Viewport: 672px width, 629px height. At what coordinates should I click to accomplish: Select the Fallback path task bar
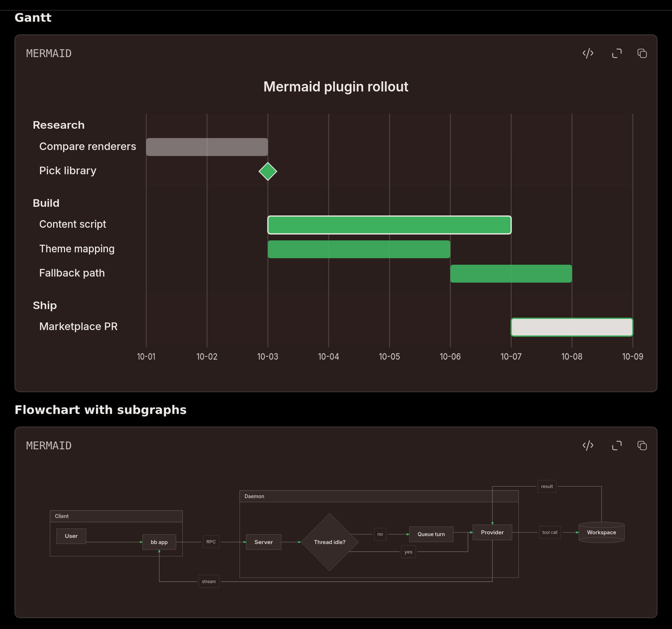[511, 274]
